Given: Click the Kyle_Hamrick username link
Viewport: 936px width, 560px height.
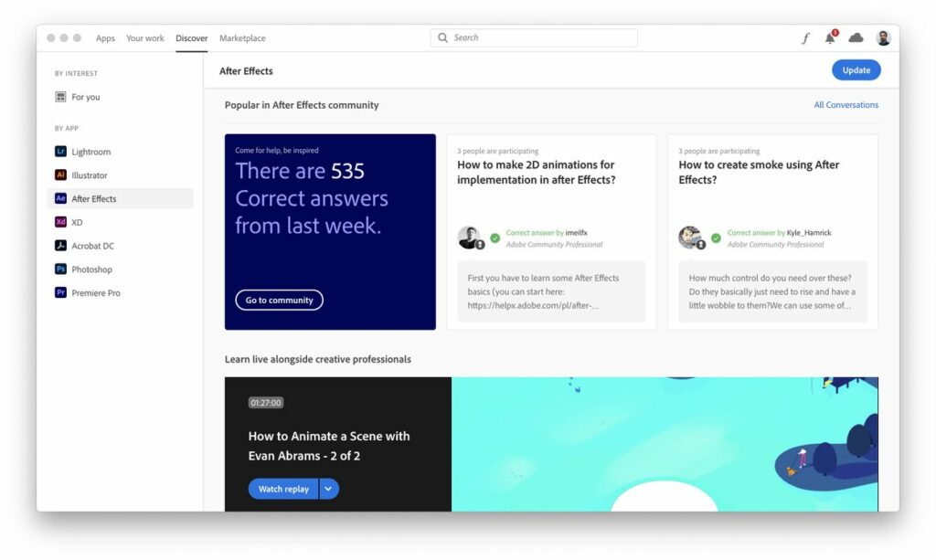Looking at the screenshot, I should 809,233.
